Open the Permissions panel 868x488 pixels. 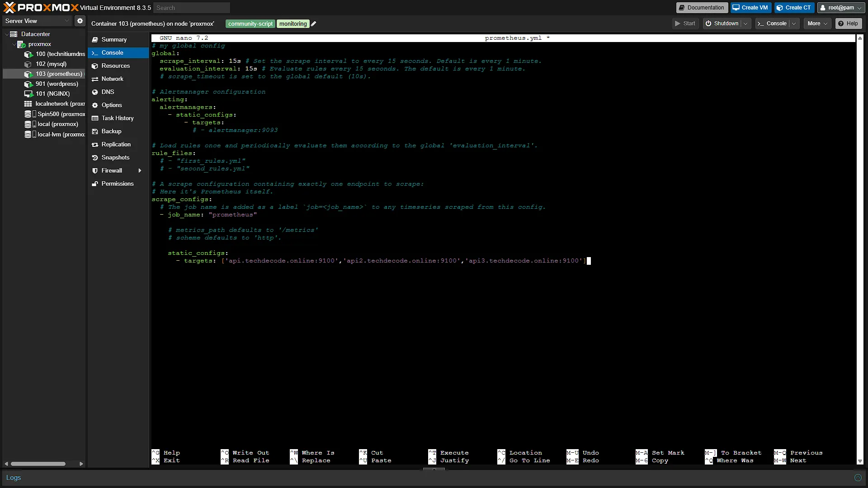coord(118,184)
